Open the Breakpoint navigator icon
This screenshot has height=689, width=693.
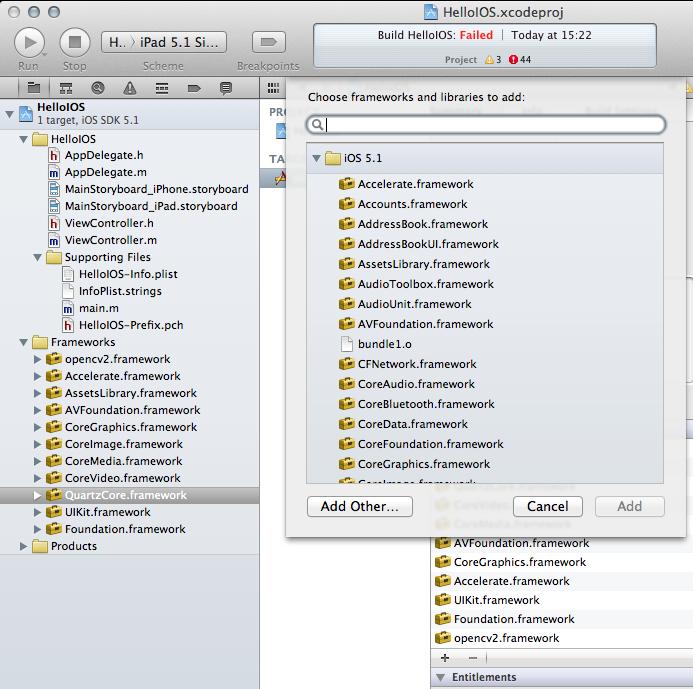tap(194, 88)
